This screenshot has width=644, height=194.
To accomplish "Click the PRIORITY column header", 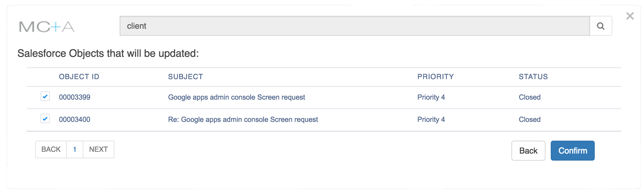I will (435, 77).
